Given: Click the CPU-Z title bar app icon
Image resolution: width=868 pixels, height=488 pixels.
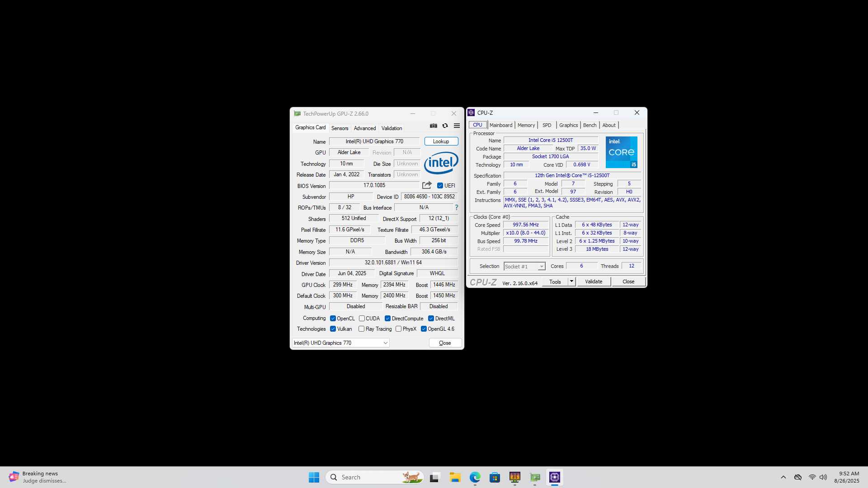Looking at the screenshot, I should (472, 113).
